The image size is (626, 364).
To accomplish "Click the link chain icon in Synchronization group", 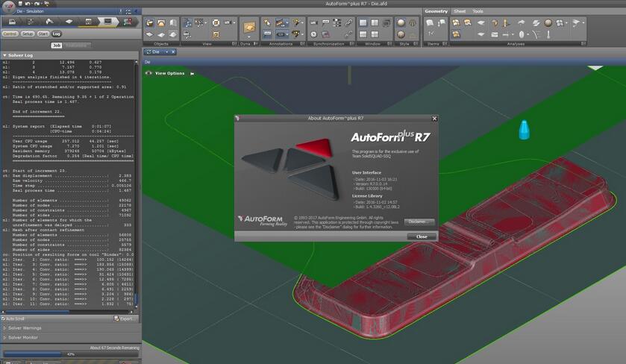I will click(x=348, y=23).
